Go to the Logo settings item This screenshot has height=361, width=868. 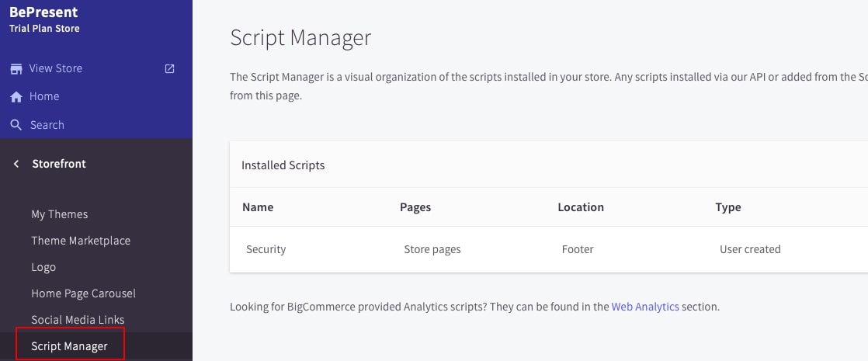tap(43, 267)
